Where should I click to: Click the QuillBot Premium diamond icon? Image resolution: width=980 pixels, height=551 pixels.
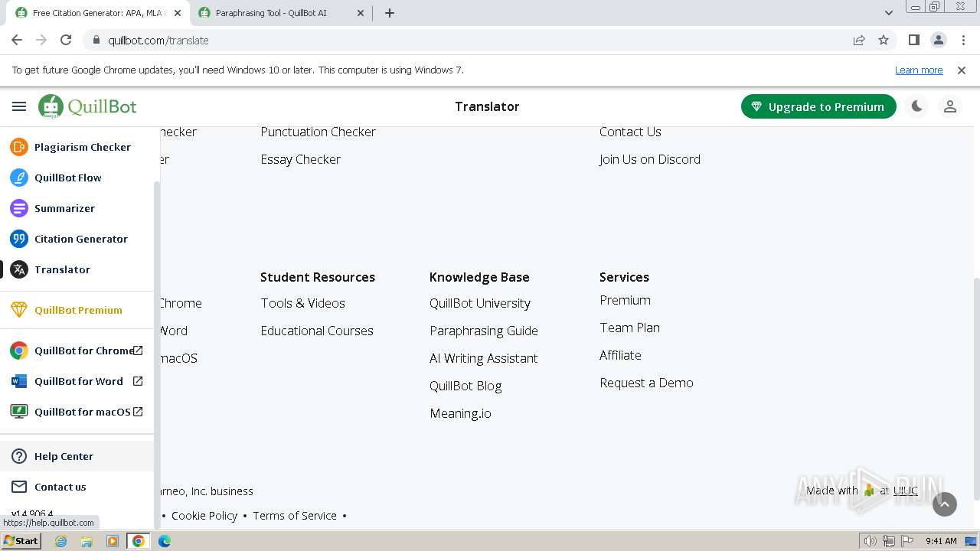click(19, 310)
